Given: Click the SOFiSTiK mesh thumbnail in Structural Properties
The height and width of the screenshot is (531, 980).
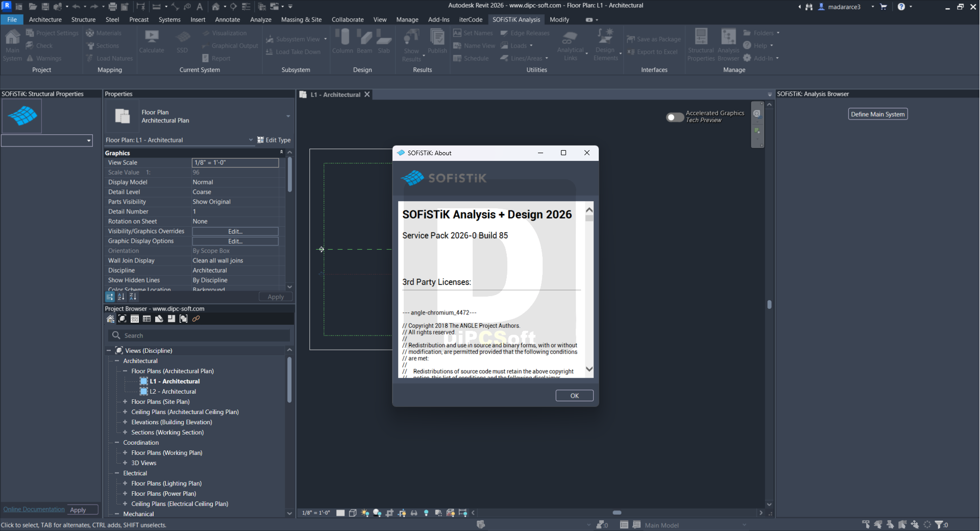Looking at the screenshot, I should click(22, 116).
